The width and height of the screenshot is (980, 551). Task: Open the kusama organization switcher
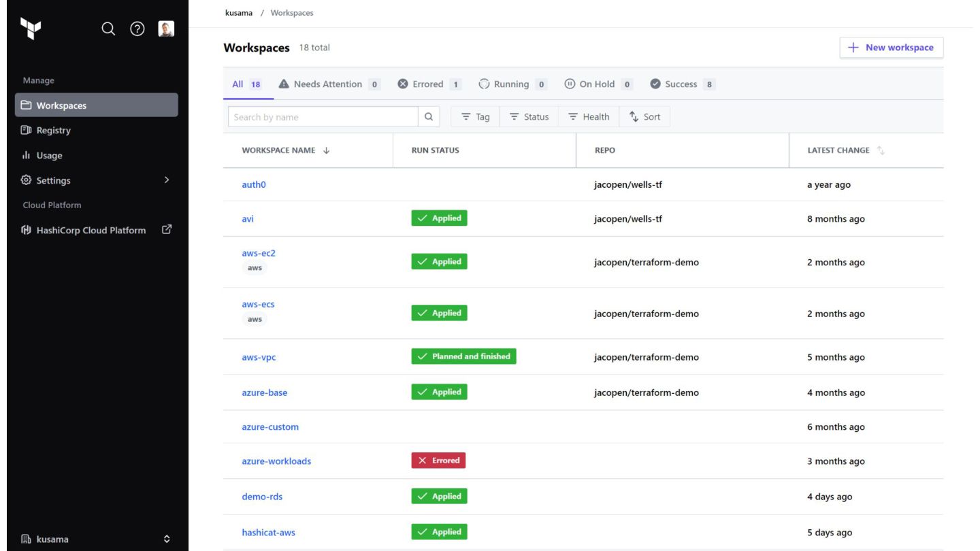(x=96, y=539)
